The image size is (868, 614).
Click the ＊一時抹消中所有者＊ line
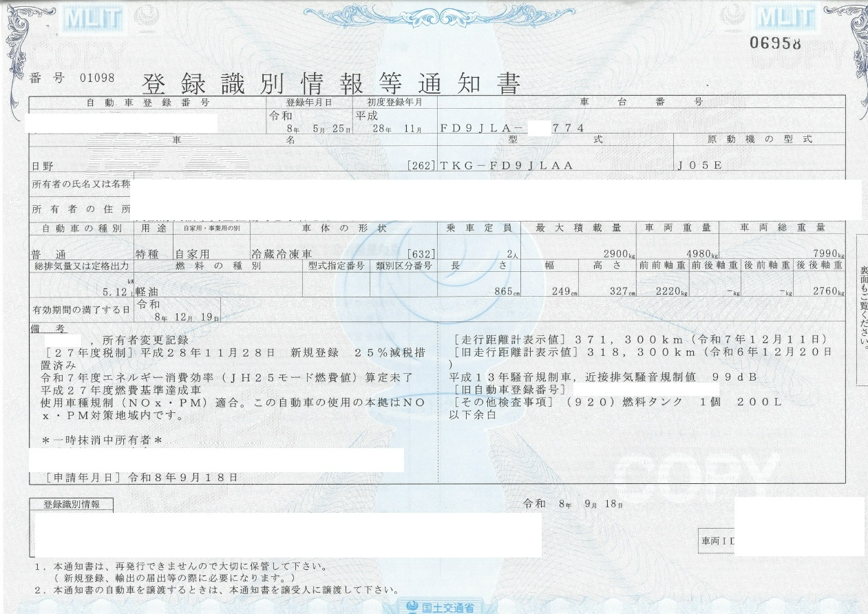[x=101, y=439]
